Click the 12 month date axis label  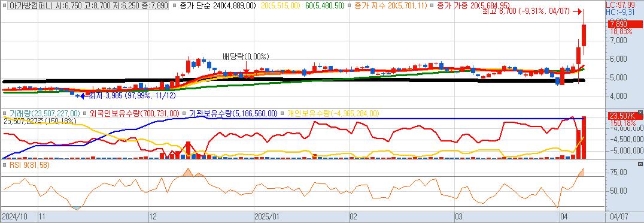pos(153,216)
